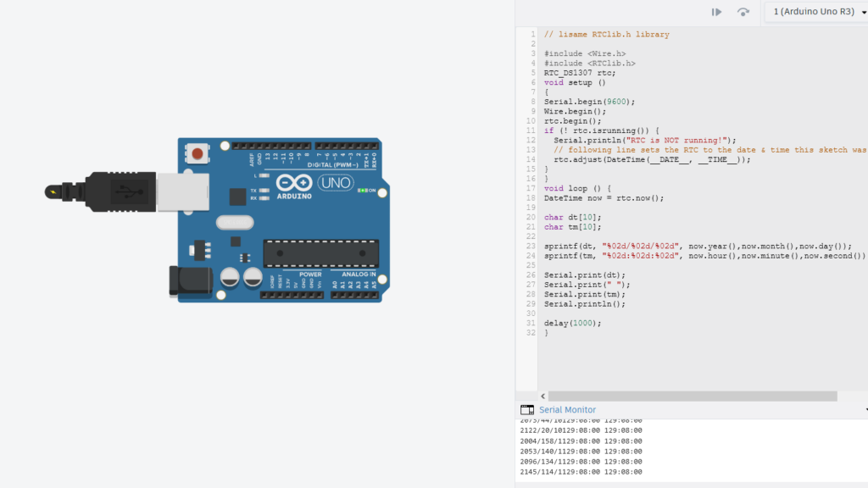Open the Serial Monitor label

tap(567, 410)
